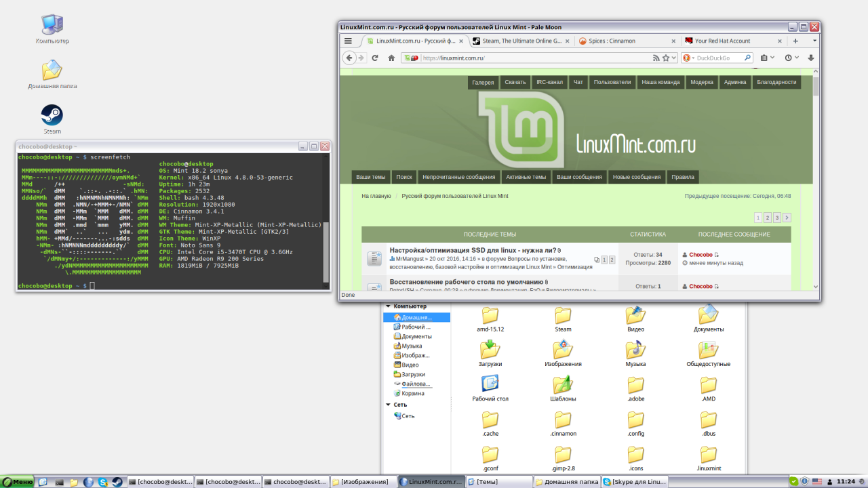The width and height of the screenshot is (868, 488).
Task: Reload the current page in Pale Moon
Action: pos(375,58)
